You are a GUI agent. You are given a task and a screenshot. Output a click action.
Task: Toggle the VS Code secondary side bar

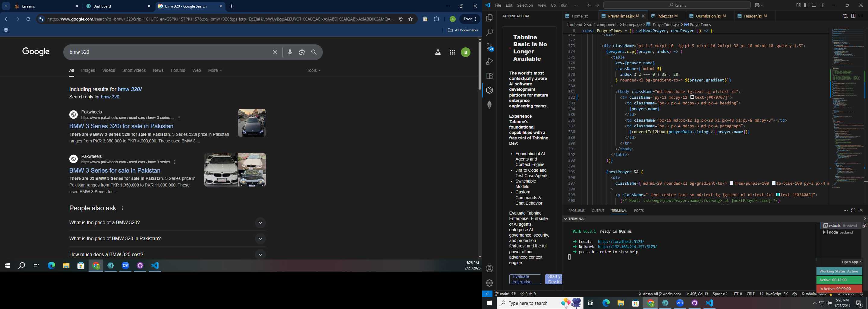pos(822,5)
